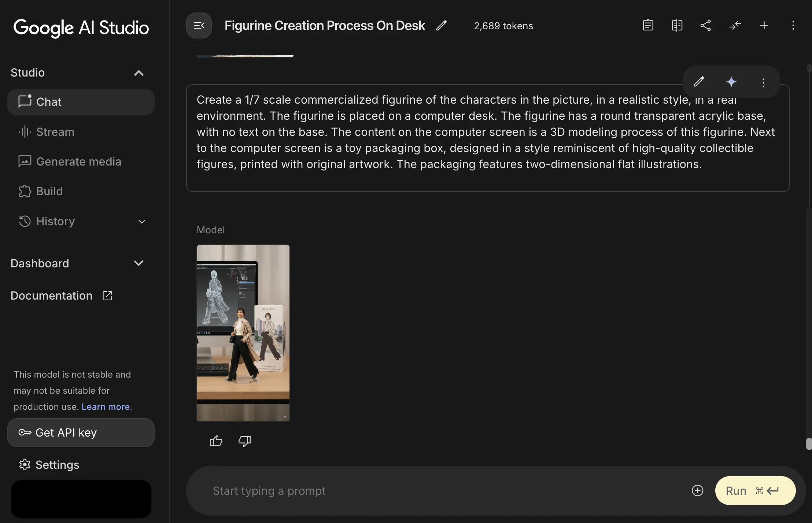The width and height of the screenshot is (812, 523).
Task: Give the model response a thumbs down
Action: point(244,441)
